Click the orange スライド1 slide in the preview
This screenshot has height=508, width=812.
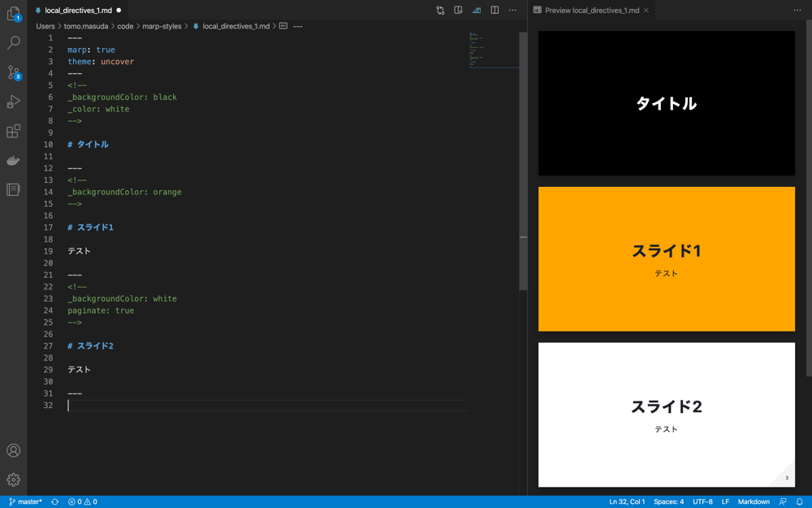pyautogui.click(x=666, y=258)
